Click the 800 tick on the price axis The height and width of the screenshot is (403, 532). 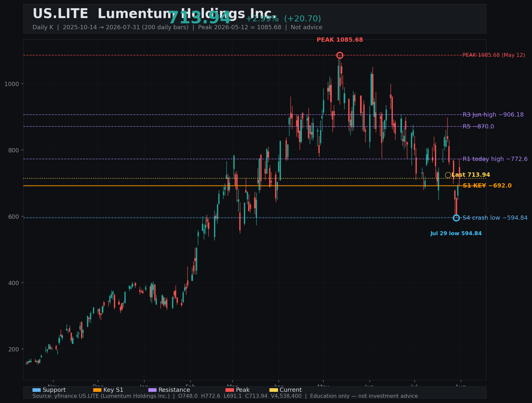point(13,150)
